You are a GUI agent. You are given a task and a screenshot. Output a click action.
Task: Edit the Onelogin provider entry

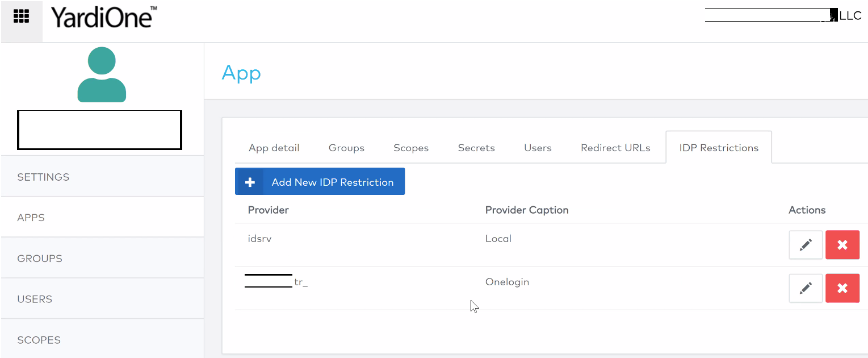805,288
